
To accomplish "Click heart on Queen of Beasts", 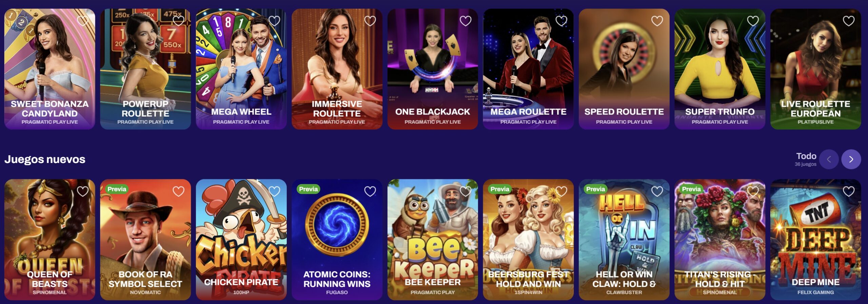I will tap(83, 191).
